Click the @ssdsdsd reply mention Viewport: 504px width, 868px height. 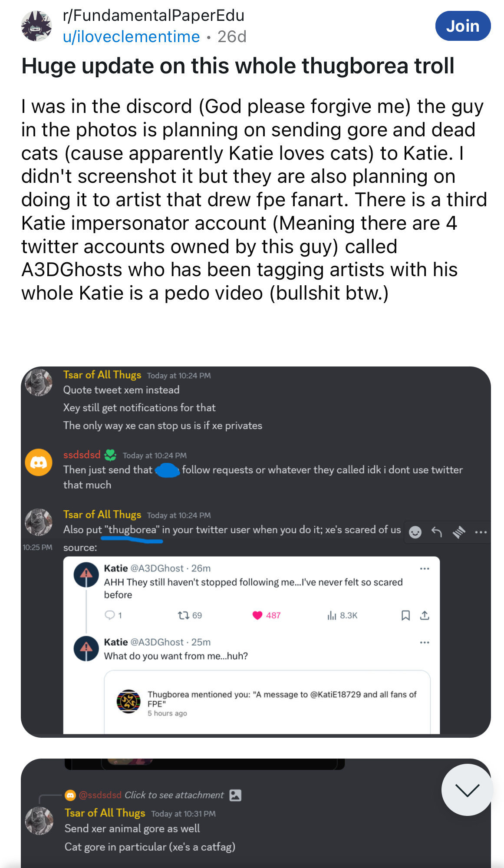tap(100, 795)
